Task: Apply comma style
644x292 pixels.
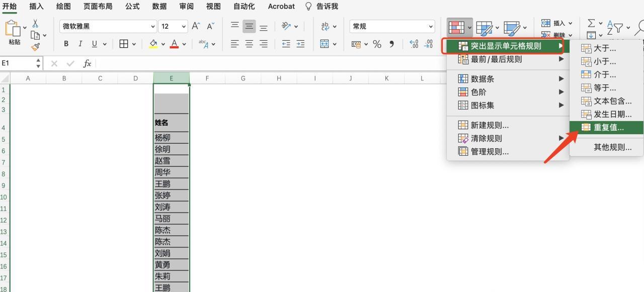Action: (391, 44)
